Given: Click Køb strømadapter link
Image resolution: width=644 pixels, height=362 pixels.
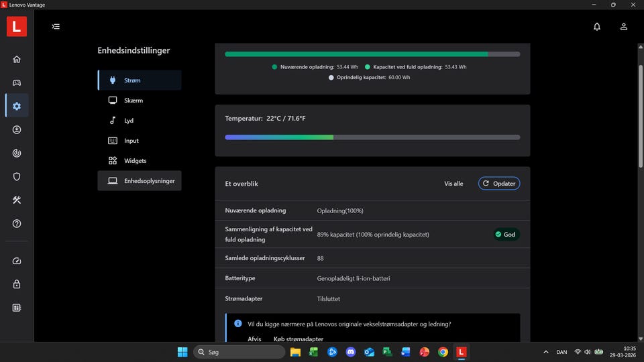Looking at the screenshot, I should tap(299, 339).
